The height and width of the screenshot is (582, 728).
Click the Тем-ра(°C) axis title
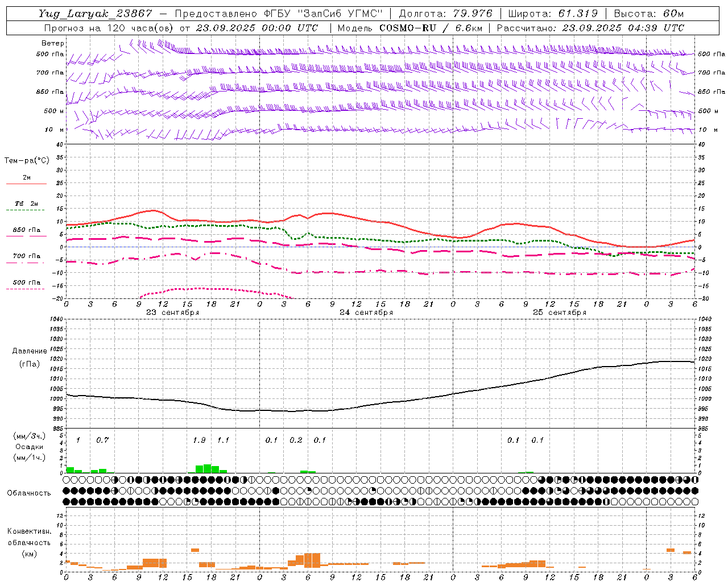pos(27,160)
